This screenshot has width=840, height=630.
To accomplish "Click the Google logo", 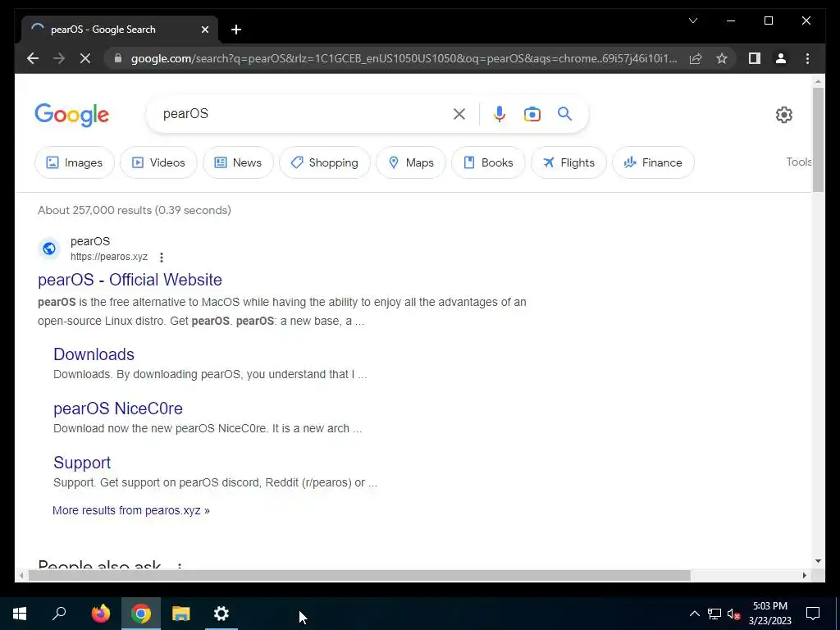I will [72, 115].
